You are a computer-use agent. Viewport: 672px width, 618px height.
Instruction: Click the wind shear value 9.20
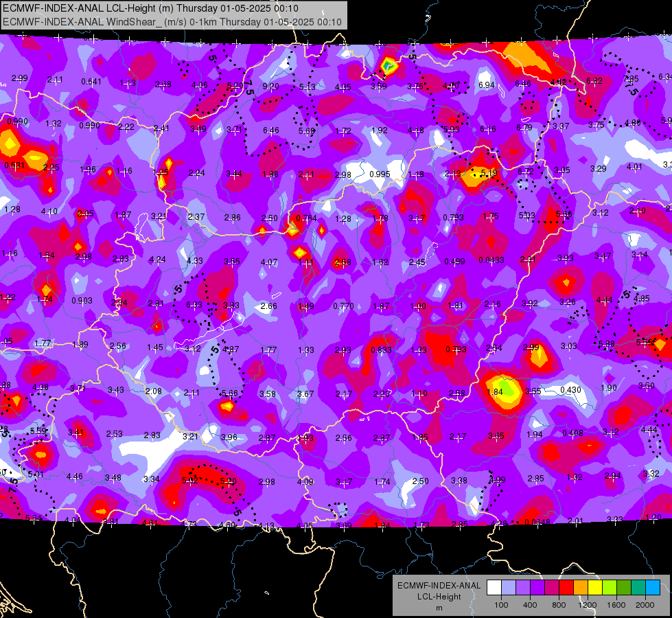click(x=271, y=87)
